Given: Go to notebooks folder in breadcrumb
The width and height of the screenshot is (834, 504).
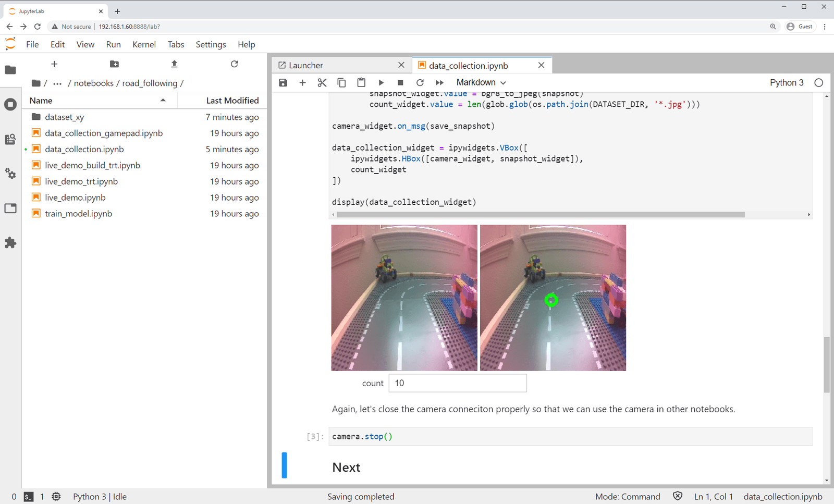Looking at the screenshot, I should tap(94, 83).
